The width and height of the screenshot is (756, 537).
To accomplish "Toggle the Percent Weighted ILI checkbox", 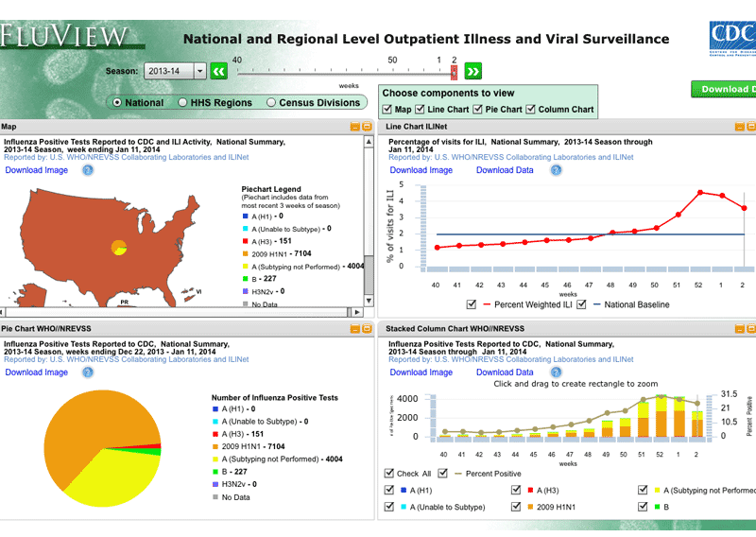I will point(472,305).
